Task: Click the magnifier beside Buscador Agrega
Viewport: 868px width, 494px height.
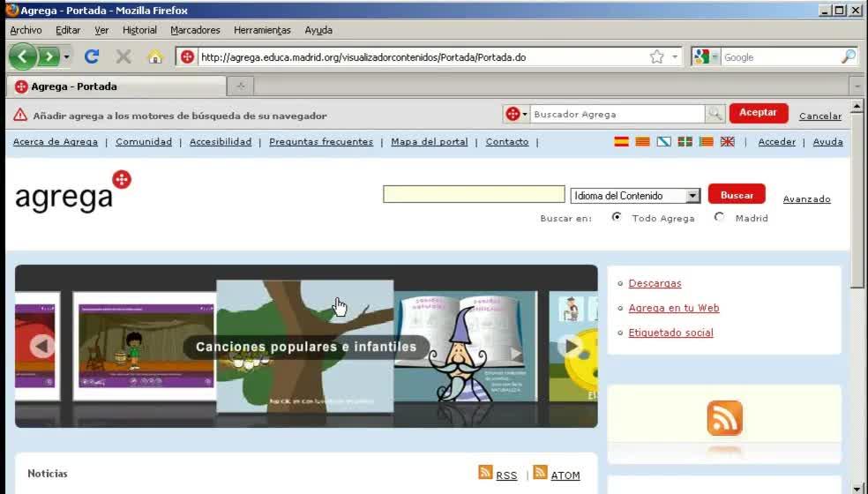Action: click(715, 114)
